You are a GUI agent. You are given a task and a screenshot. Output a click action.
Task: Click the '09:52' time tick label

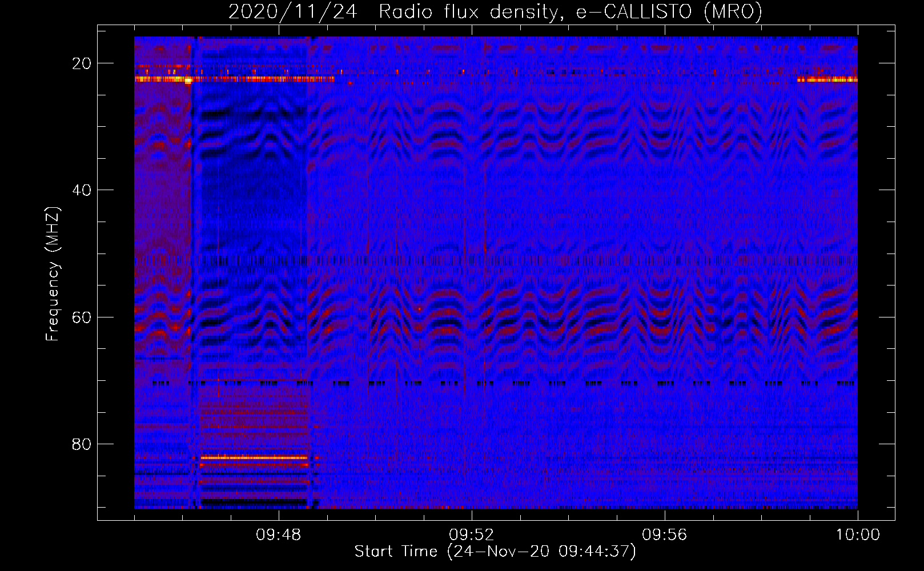[472, 535]
